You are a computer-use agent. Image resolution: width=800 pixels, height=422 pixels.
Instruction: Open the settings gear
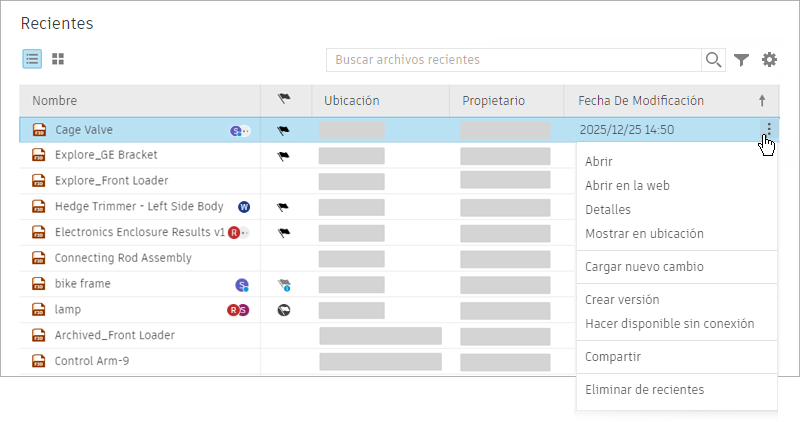[769, 60]
